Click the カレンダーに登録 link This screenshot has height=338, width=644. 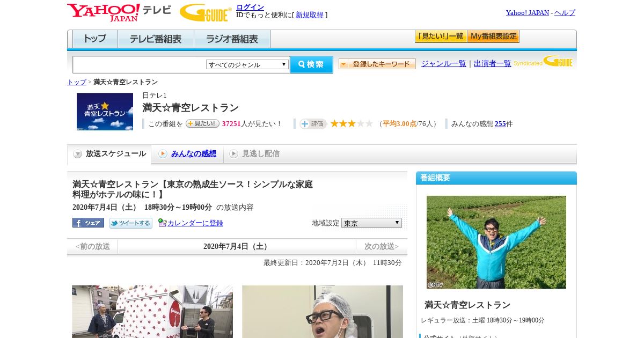tap(195, 223)
